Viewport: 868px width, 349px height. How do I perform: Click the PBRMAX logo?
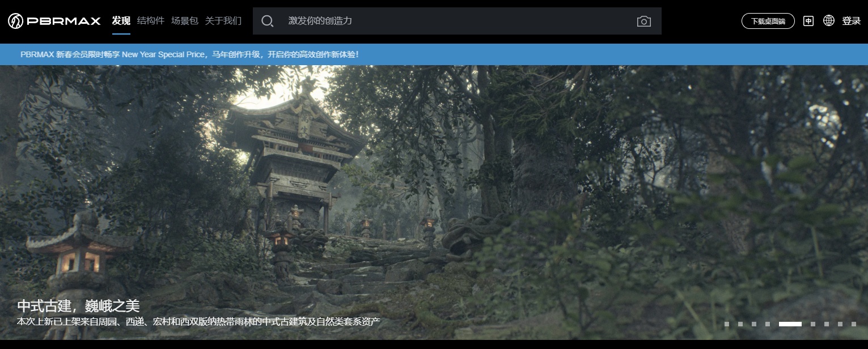(54, 21)
